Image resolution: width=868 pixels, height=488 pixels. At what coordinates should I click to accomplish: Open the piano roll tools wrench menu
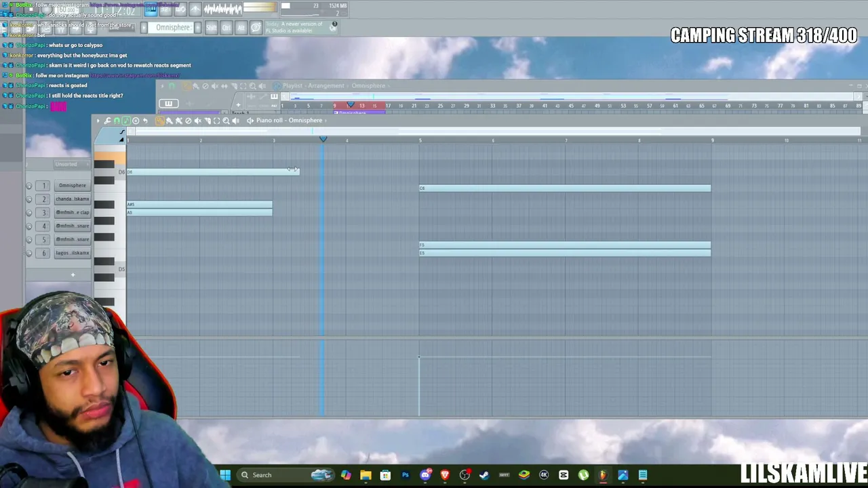pos(107,121)
